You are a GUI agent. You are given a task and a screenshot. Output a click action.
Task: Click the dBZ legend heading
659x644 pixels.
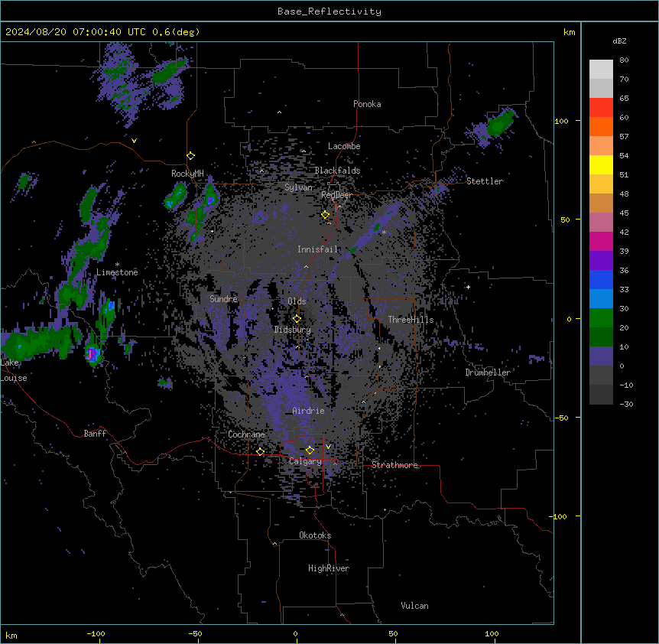(x=619, y=41)
